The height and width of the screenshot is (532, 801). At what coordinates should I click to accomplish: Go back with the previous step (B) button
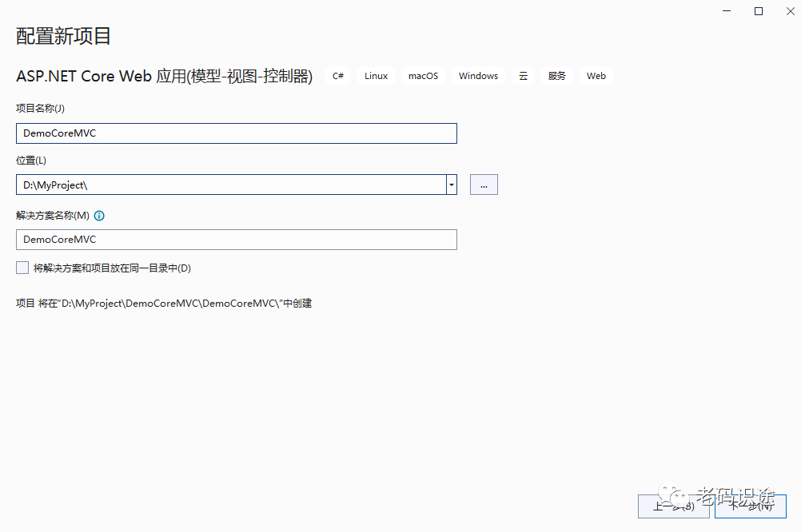click(x=673, y=506)
